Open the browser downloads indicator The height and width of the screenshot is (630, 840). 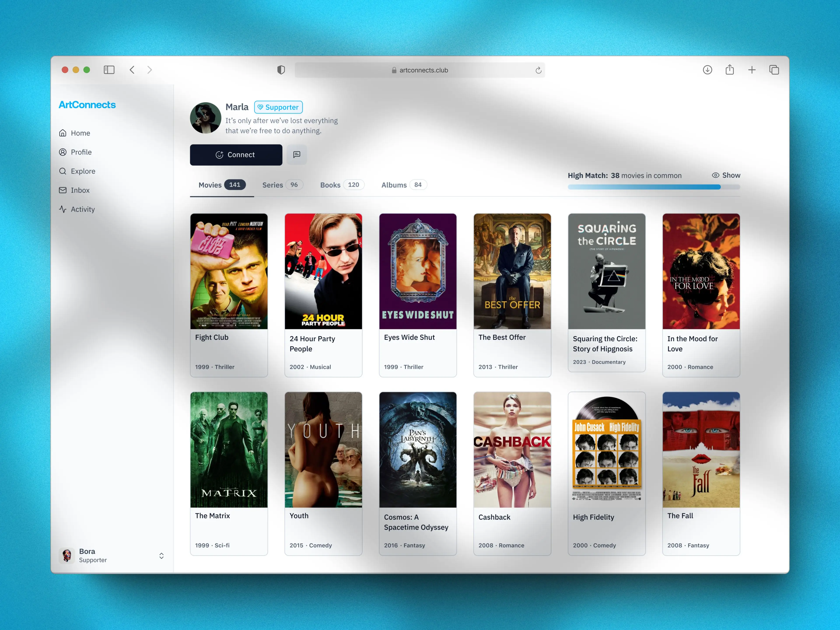[x=707, y=70]
